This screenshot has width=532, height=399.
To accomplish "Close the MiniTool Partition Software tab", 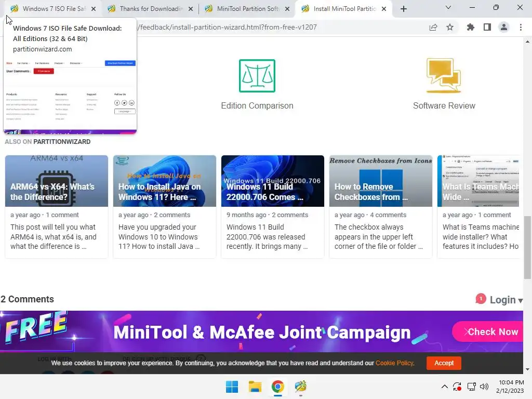I will pos(287,9).
